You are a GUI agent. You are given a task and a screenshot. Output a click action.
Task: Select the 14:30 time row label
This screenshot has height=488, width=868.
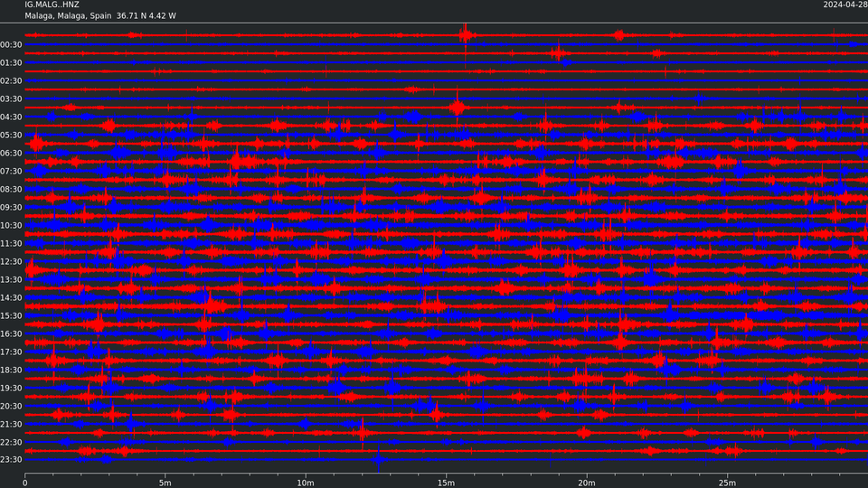[11, 297]
